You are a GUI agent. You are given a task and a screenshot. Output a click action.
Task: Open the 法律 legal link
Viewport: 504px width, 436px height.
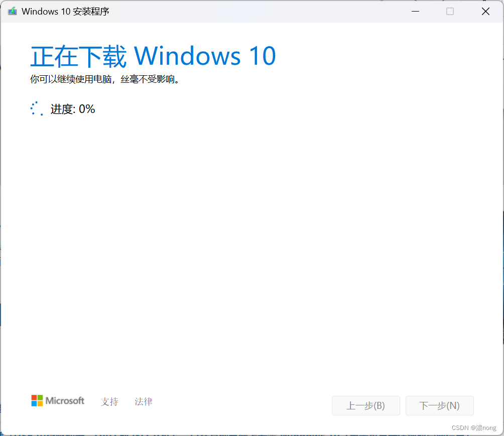(x=144, y=401)
